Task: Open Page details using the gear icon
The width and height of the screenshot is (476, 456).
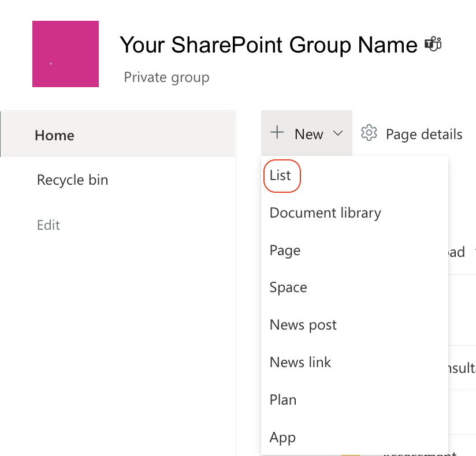Action: (x=369, y=133)
